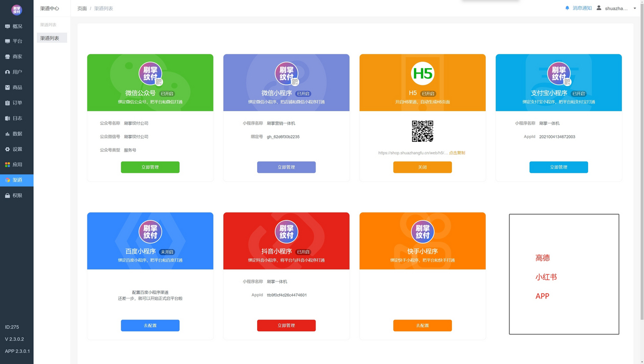
Task: Open 设置 via the gear icon
Action: click(8, 149)
